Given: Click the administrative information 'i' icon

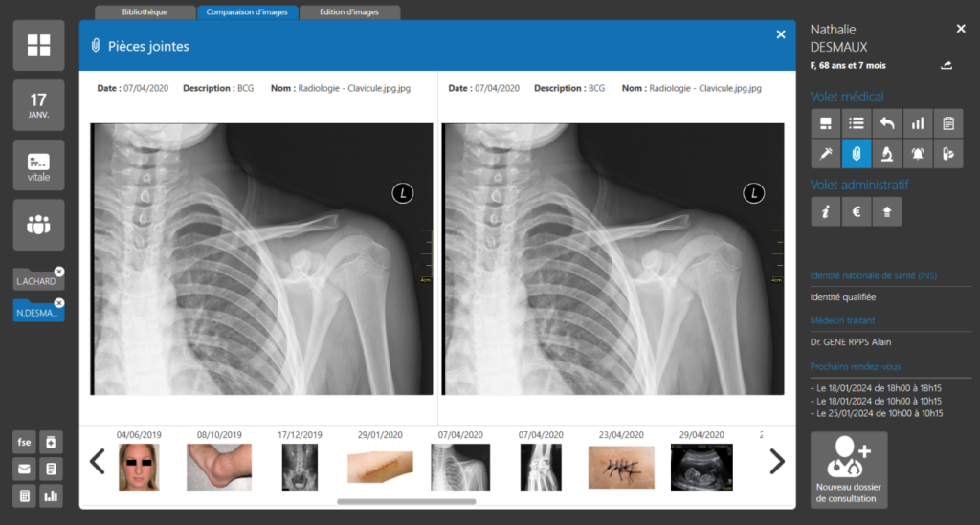Looking at the screenshot, I should pyautogui.click(x=826, y=211).
